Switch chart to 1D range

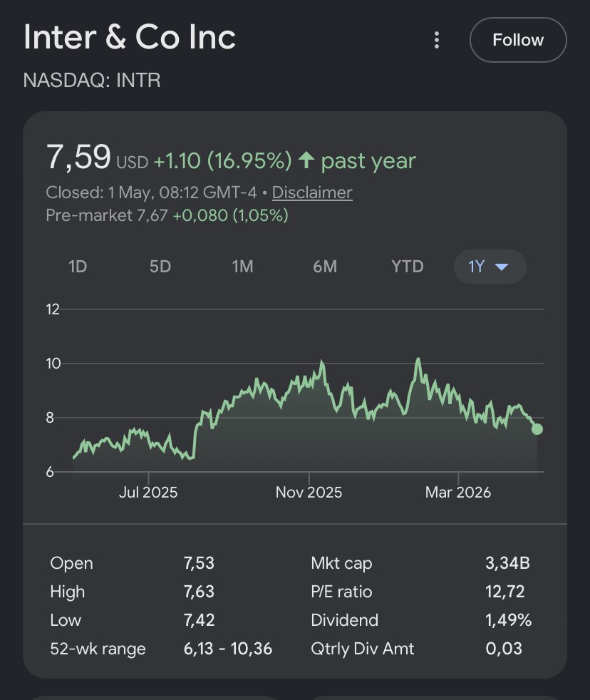(78, 267)
